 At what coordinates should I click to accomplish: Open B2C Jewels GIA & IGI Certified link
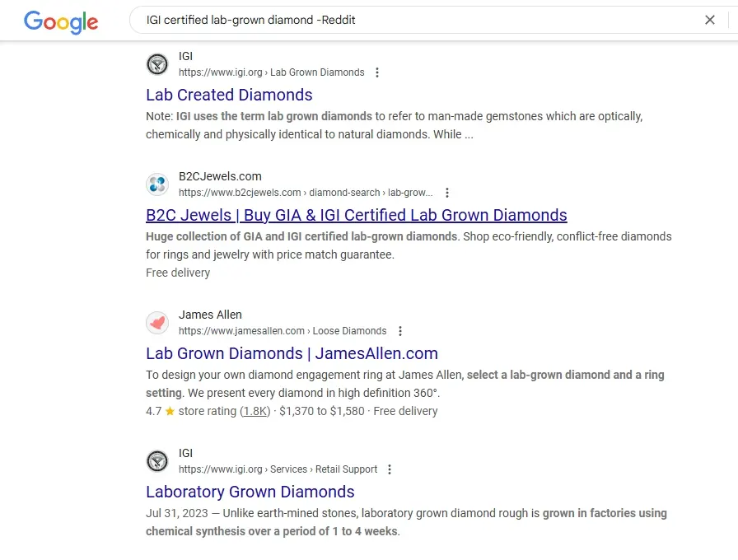[x=357, y=215]
